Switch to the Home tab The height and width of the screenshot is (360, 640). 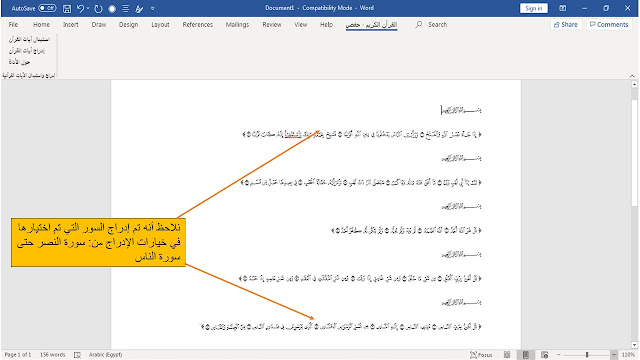tap(41, 24)
